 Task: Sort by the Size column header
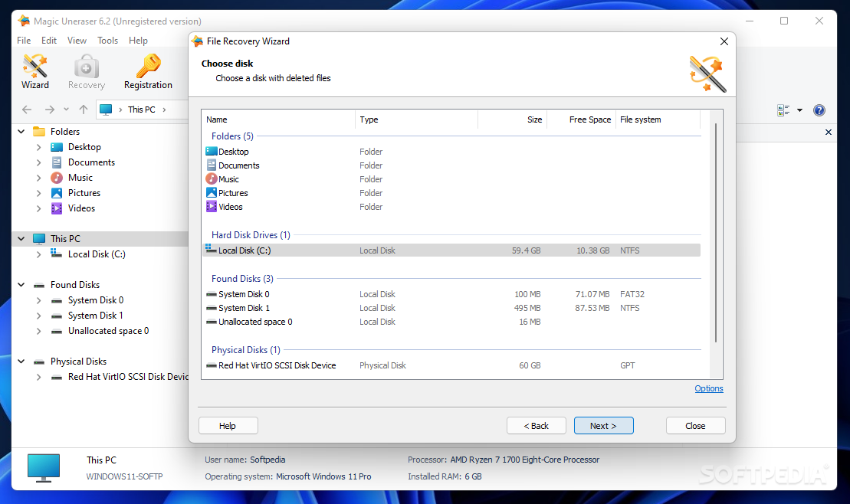click(512, 119)
